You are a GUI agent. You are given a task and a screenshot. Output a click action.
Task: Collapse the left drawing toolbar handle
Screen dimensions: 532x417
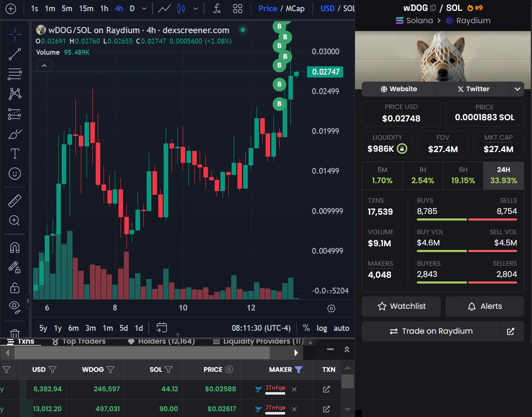(x=28, y=301)
